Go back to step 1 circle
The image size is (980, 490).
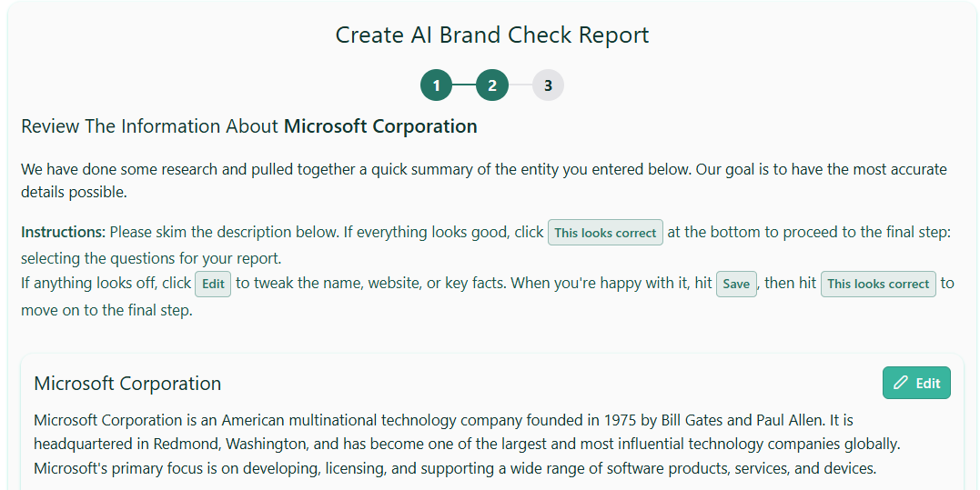pos(436,85)
